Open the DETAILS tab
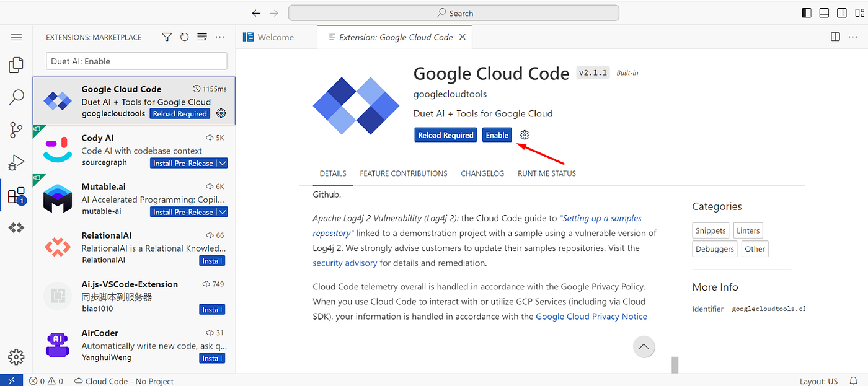868x386 pixels. 333,173
